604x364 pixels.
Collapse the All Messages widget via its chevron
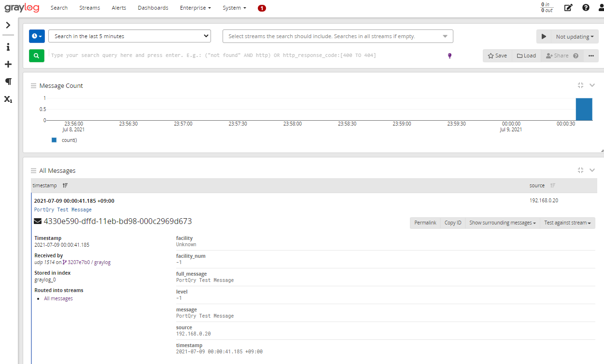(592, 170)
